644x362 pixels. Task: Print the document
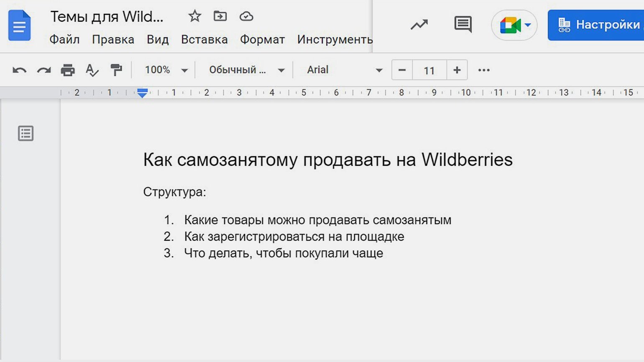point(68,70)
